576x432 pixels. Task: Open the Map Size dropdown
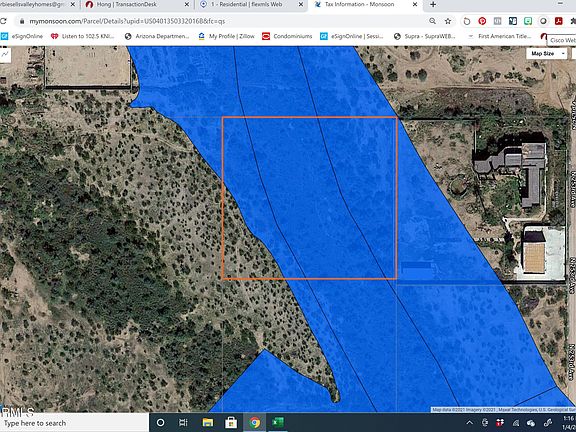tap(547, 54)
